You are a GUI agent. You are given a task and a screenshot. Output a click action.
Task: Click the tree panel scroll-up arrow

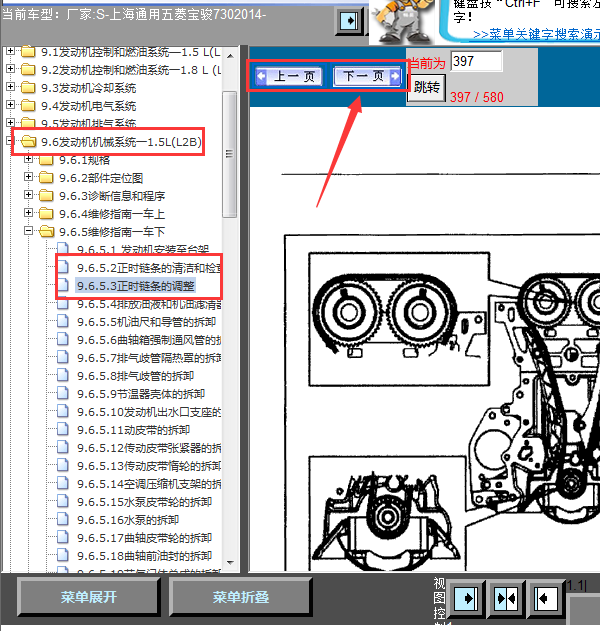230,56
